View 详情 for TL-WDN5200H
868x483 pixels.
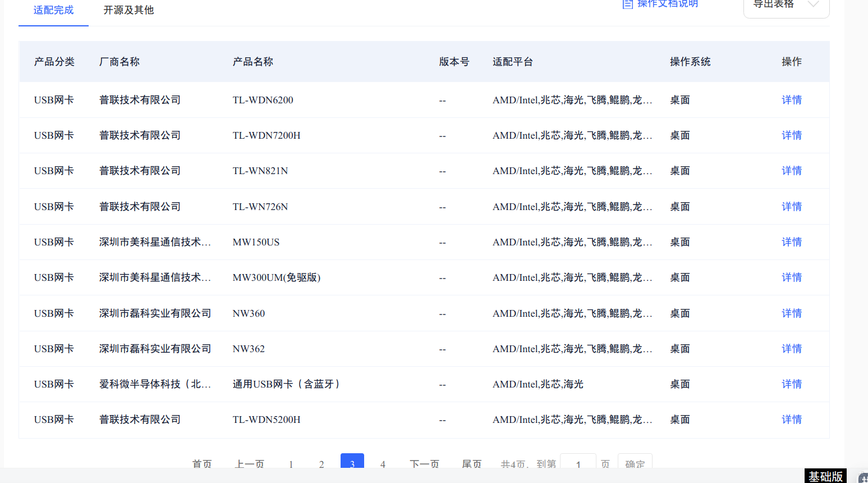792,420
